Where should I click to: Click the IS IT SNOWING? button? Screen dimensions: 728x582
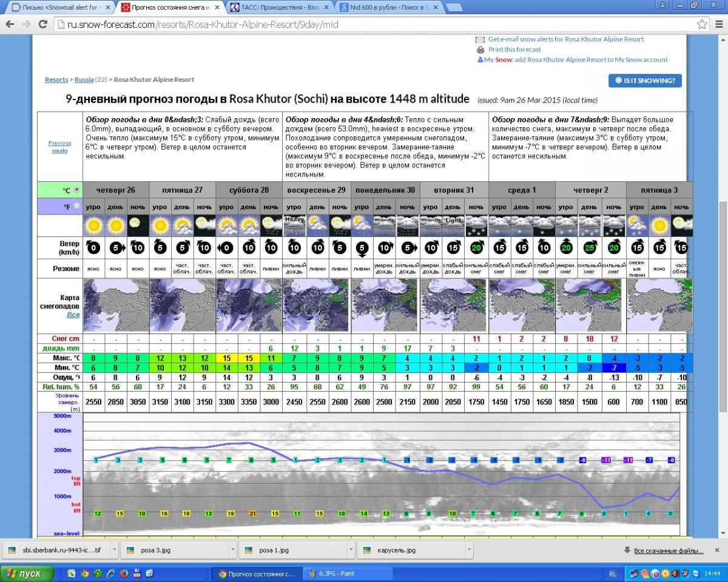coord(645,81)
